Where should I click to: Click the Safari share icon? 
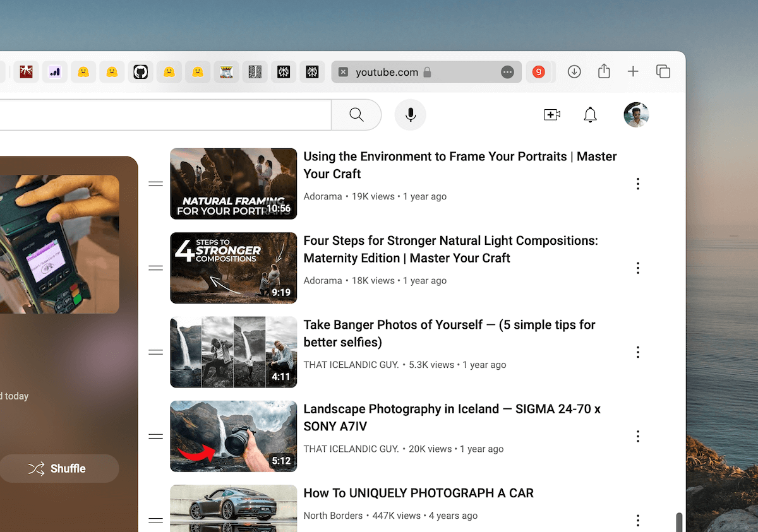point(604,72)
